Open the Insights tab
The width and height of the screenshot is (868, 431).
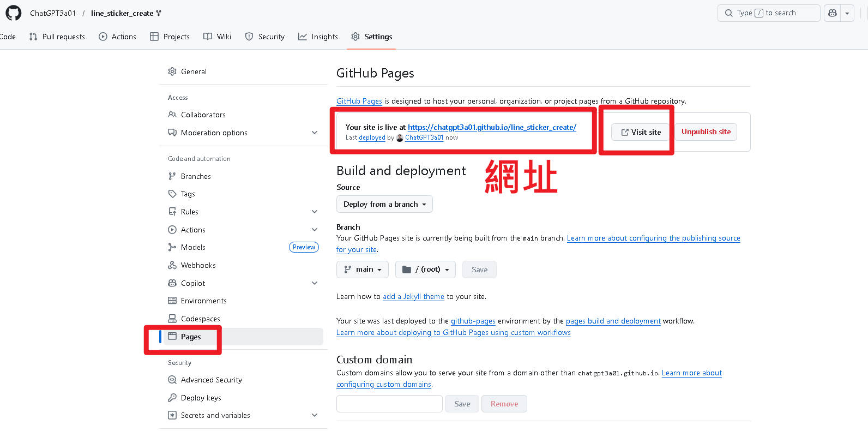[318, 37]
